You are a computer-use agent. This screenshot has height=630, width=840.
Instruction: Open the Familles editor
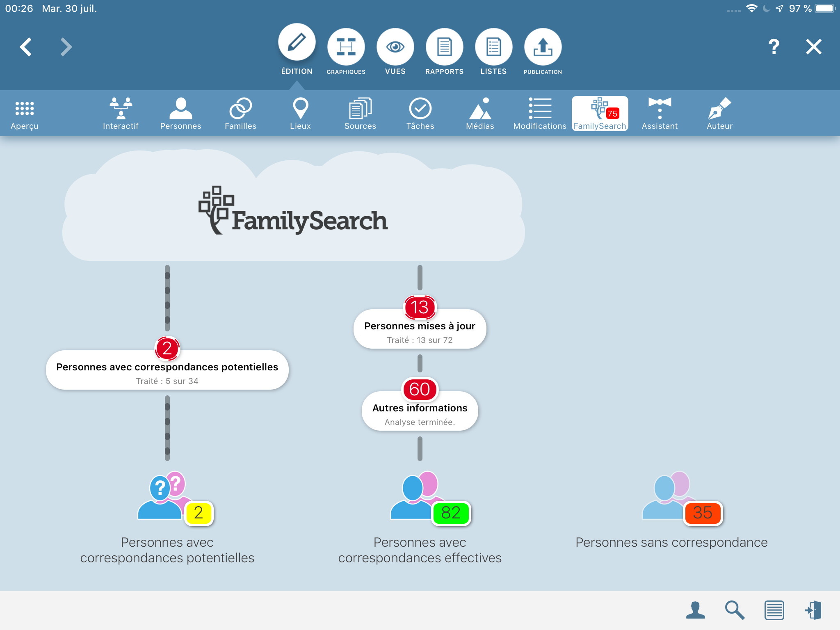240,114
